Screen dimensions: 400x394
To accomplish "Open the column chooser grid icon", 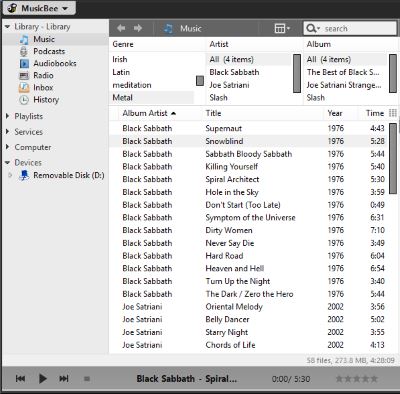I will [x=393, y=113].
